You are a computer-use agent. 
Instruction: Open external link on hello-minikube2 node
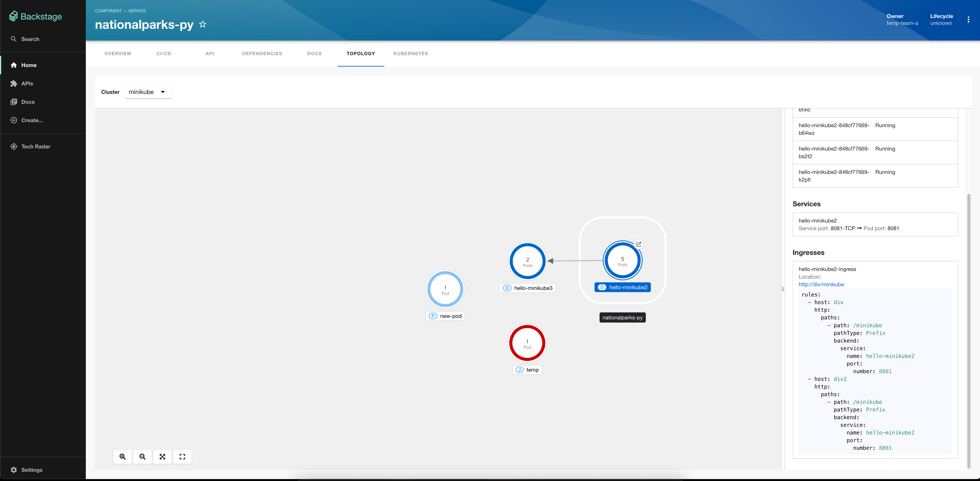tap(639, 244)
